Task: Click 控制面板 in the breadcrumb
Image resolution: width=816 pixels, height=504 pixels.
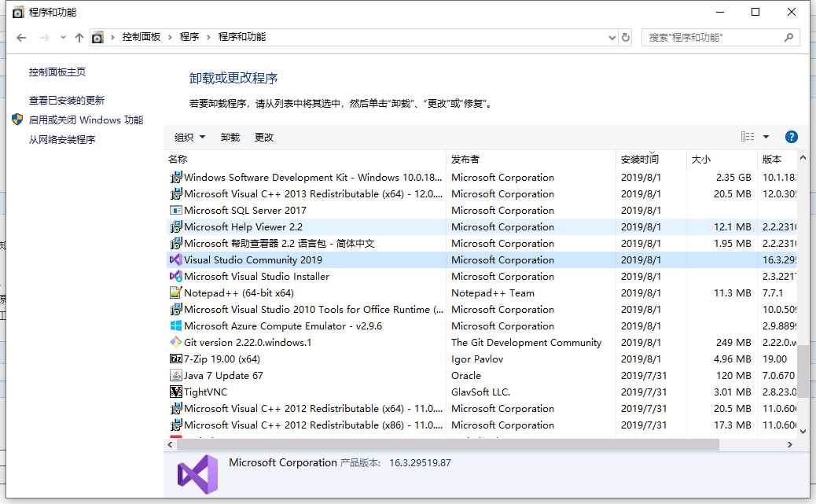Action: pyautogui.click(x=141, y=37)
